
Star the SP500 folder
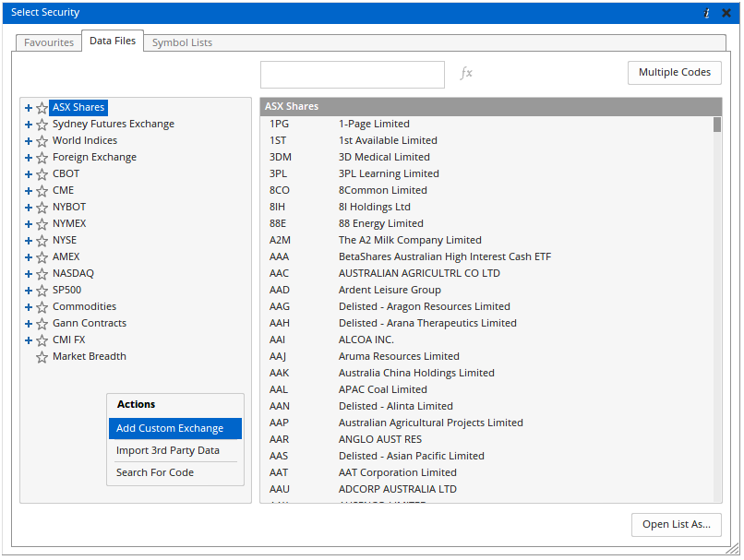tap(42, 291)
